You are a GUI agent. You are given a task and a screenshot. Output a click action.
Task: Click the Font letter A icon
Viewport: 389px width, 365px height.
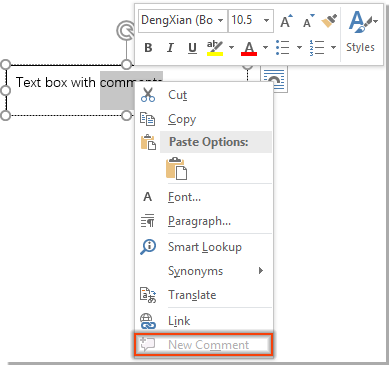[147, 197]
